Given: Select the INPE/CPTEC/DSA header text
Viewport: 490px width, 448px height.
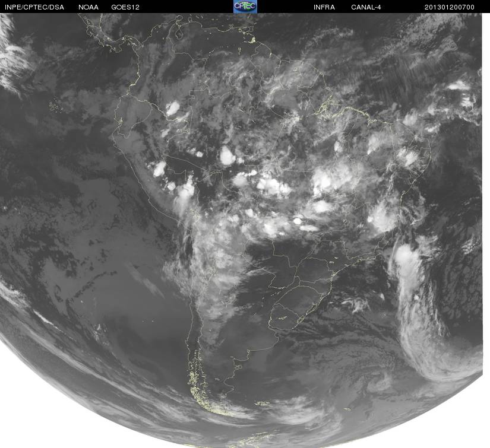Looking at the screenshot, I should tap(34, 7).
